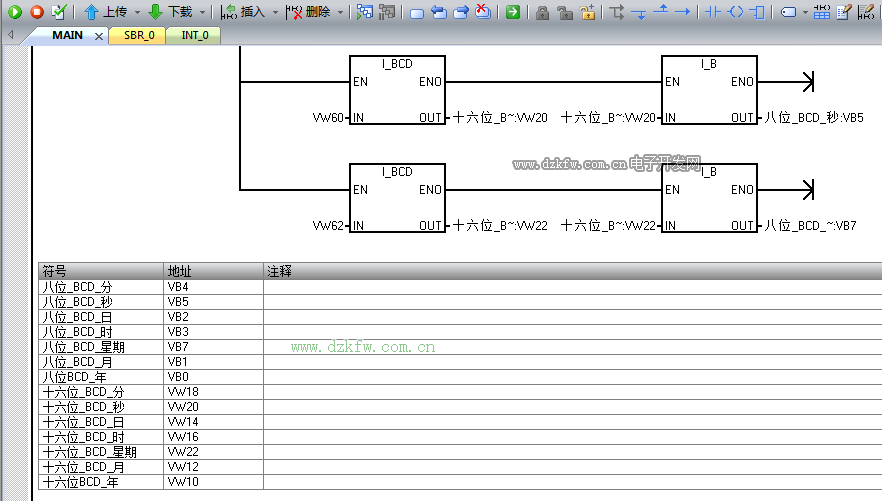
Task: Insert an instruction box from the toolbar
Action: tap(758, 12)
